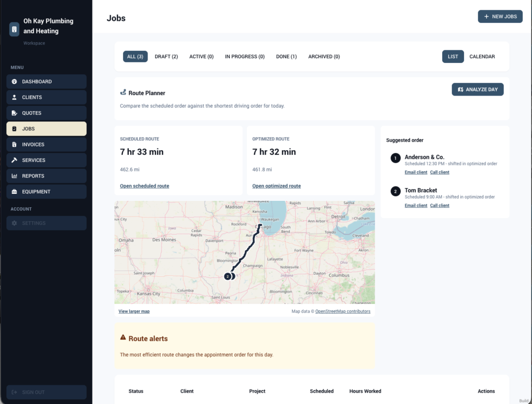This screenshot has height=404, width=532.
Task: Select the IN PROGRESS (0) tab
Action: click(x=245, y=57)
